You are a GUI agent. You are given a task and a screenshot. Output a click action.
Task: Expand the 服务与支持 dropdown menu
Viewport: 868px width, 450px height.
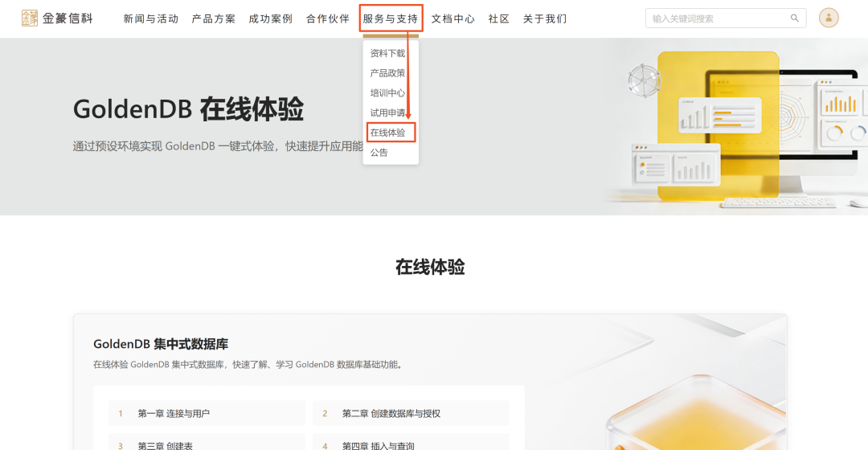391,18
